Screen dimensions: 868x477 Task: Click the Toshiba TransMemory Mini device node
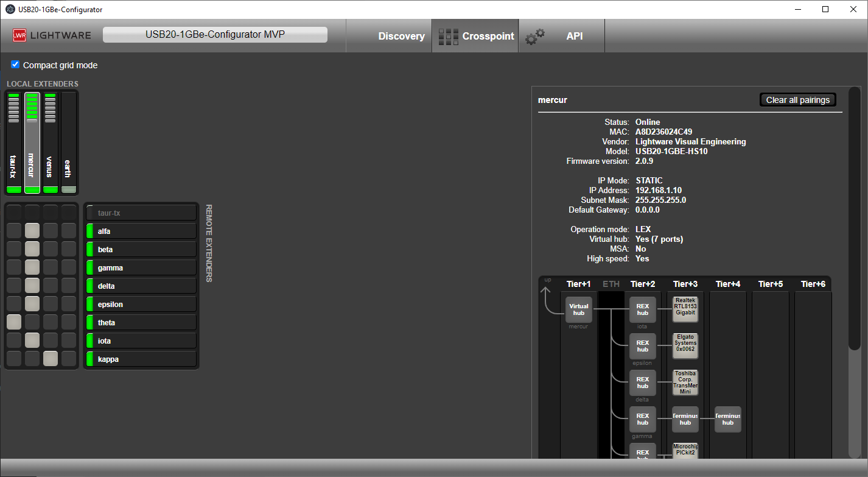tap(685, 383)
